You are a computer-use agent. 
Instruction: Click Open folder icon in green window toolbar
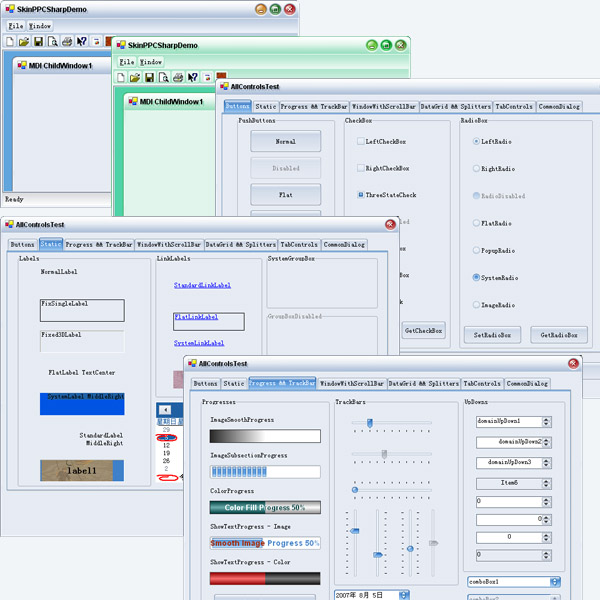click(135, 78)
